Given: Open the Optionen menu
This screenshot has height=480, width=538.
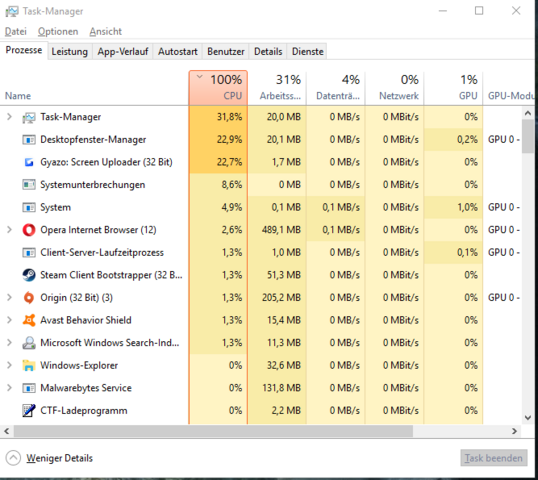Looking at the screenshot, I should pyautogui.click(x=58, y=32).
